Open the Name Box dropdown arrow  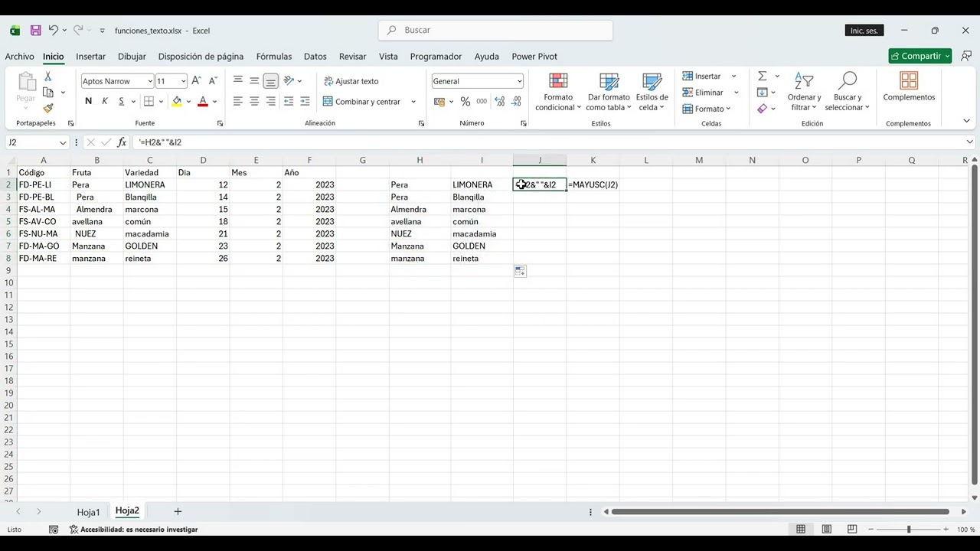[x=63, y=142]
